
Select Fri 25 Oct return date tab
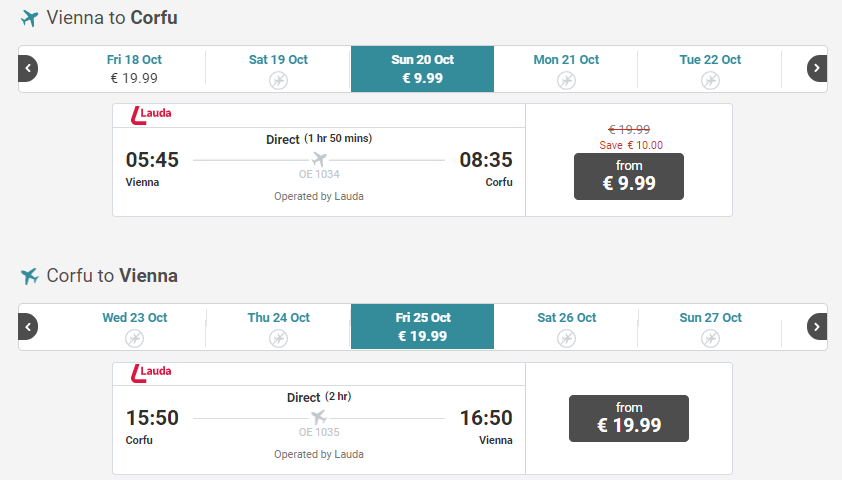423,326
